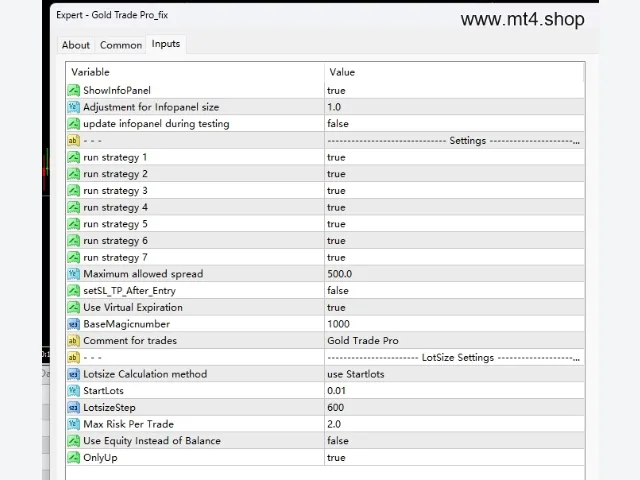Click the run strategy 5 icon
The image size is (640, 480).
(73, 224)
